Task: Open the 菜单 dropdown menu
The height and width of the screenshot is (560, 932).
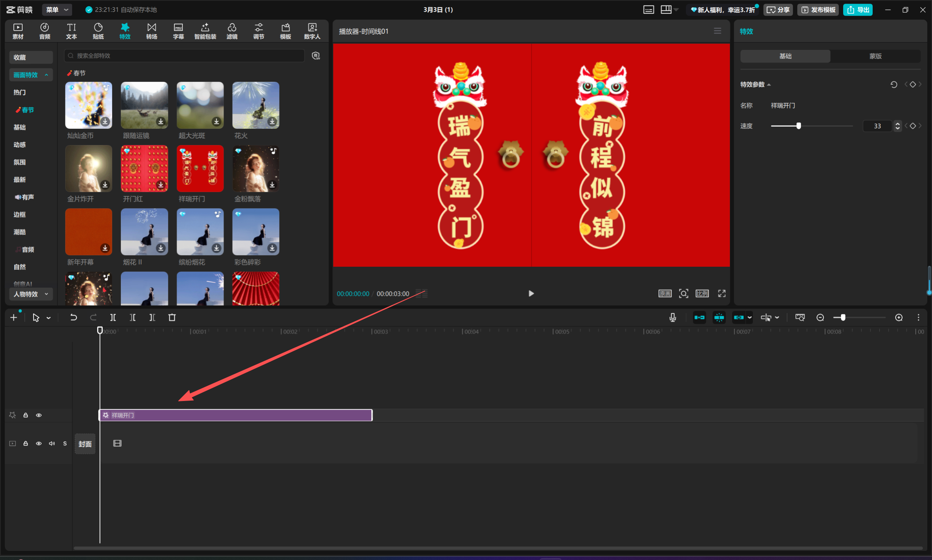Action: click(57, 10)
